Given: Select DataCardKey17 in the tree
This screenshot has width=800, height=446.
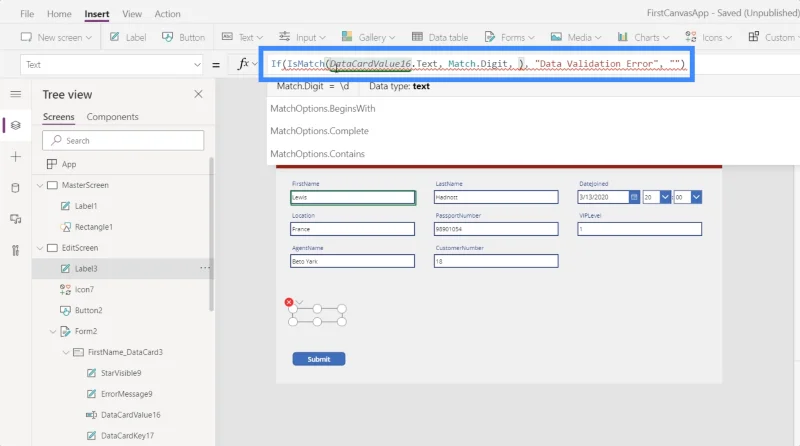Looking at the screenshot, I should tap(127, 436).
